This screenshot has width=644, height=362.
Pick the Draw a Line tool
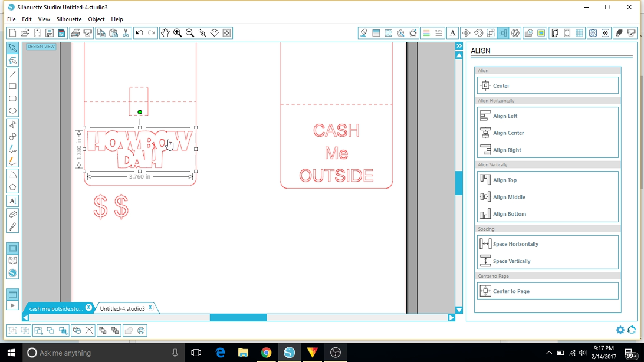click(13, 74)
